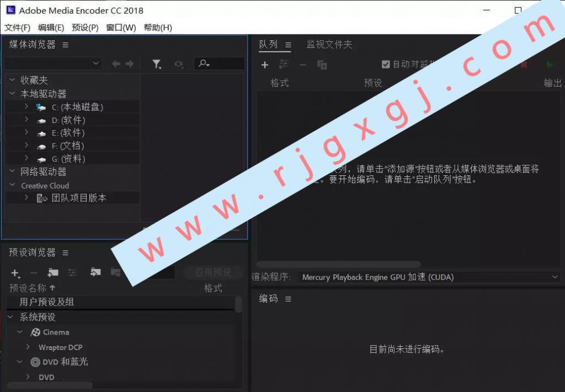Open the 队列 panel menu icon
This screenshot has width=565, height=392.
click(x=288, y=45)
